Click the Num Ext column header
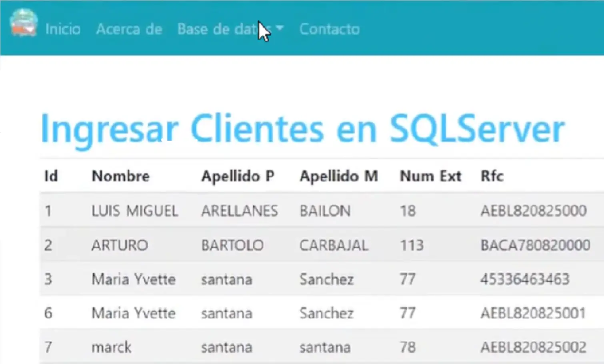The width and height of the screenshot is (604, 364). [x=431, y=176]
